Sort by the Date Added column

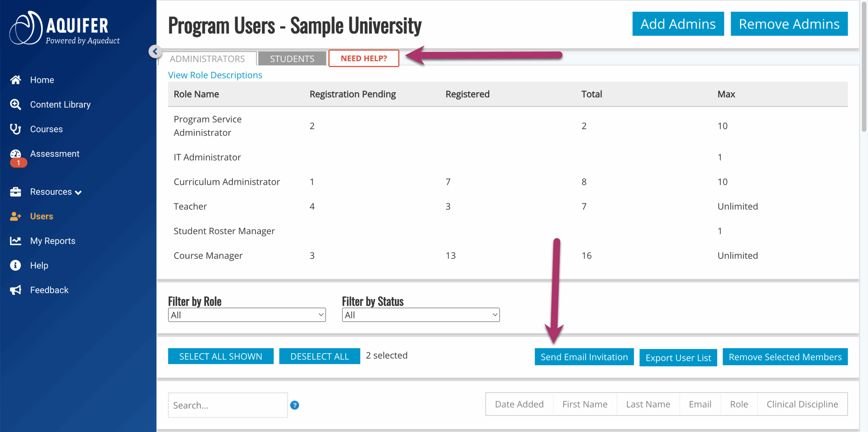coord(519,404)
